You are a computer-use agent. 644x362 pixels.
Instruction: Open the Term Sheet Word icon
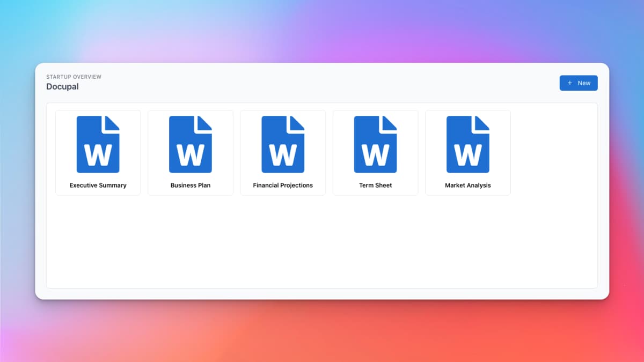(375, 144)
